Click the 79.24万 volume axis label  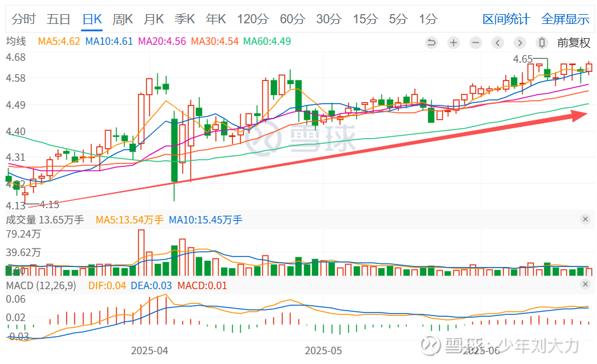(23, 234)
